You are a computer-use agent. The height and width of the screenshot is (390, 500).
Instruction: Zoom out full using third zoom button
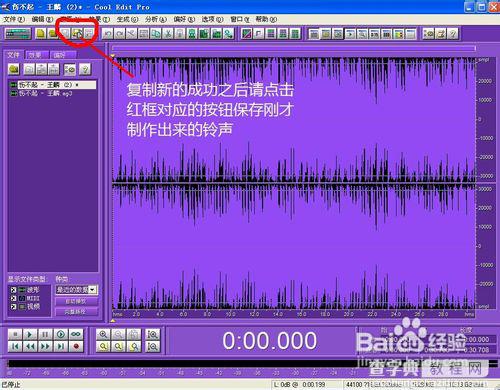134,334
